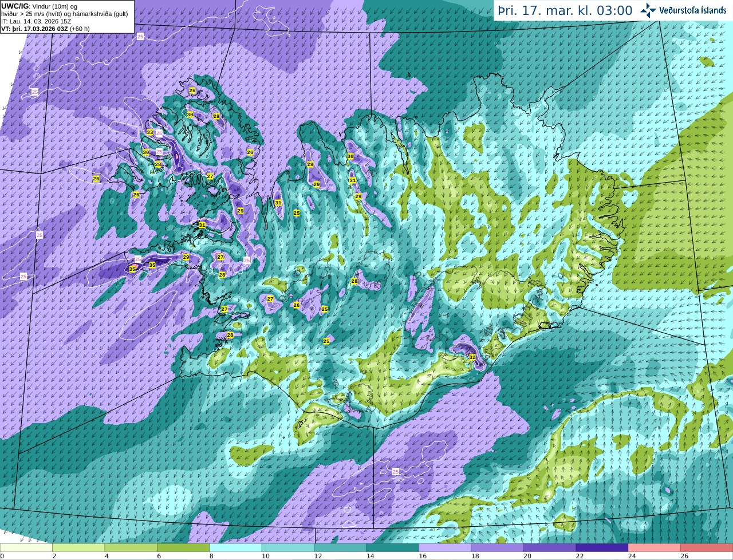Click the legend swatch between 6 and 8
733x560 pixels.
click(183, 548)
